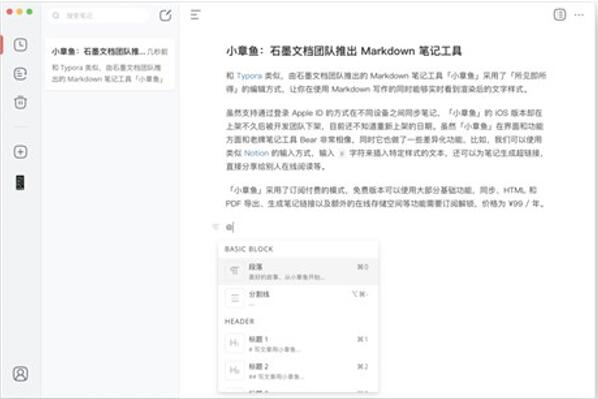The image size is (598, 399).
Task: Click the ⌘0 shortcut on the 段落 row
Action: 362,267
